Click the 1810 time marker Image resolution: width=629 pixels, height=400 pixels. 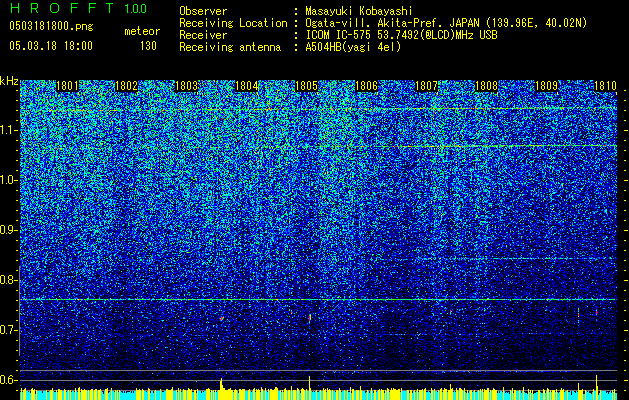(x=605, y=86)
